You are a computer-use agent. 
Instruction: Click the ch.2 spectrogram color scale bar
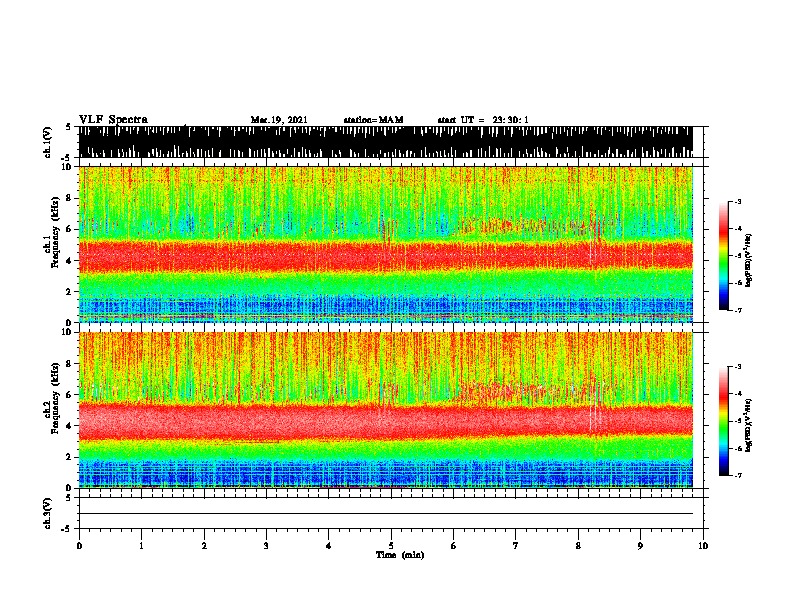(724, 421)
